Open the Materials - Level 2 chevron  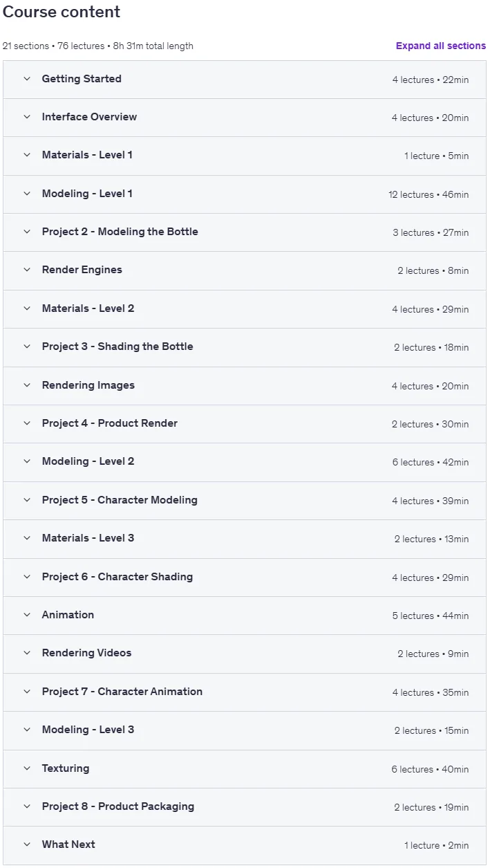point(27,308)
